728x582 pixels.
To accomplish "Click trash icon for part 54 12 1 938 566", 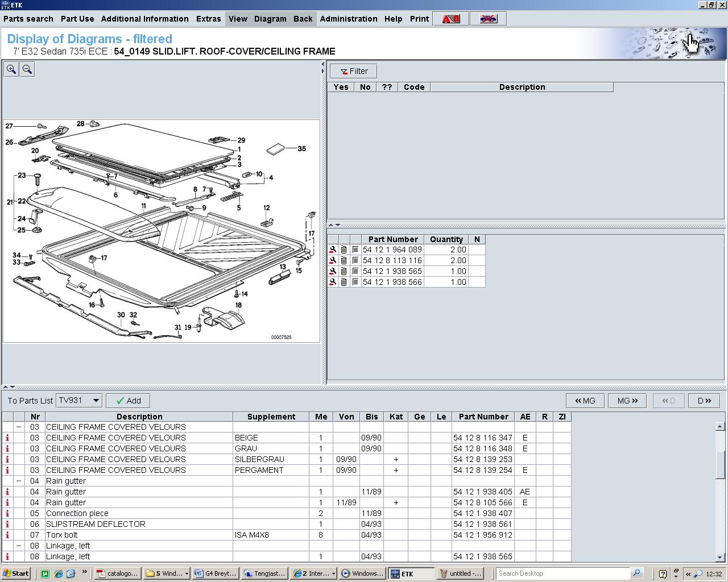I will 344,282.
